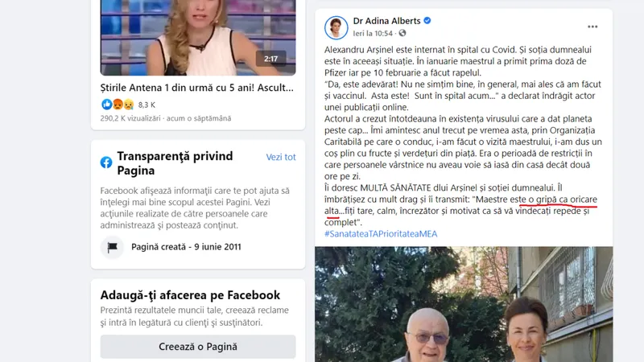Open the video title Știrile Antena 1
This screenshot has height=362, width=644.
[x=196, y=88]
